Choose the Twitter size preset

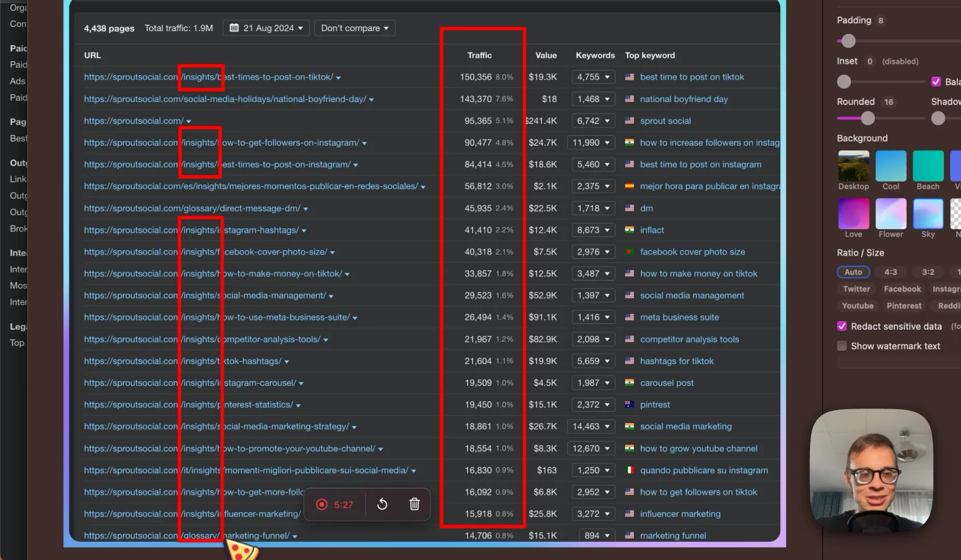(856, 289)
